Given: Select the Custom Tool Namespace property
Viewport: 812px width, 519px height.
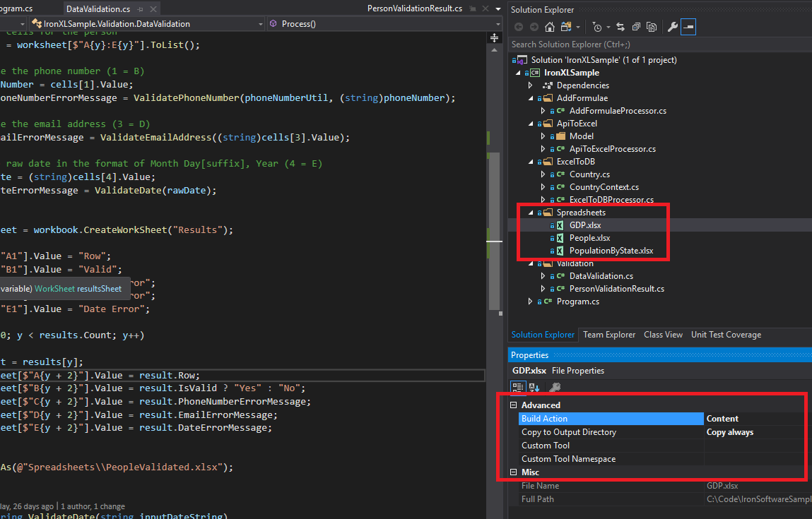Looking at the screenshot, I should coord(664,459).
